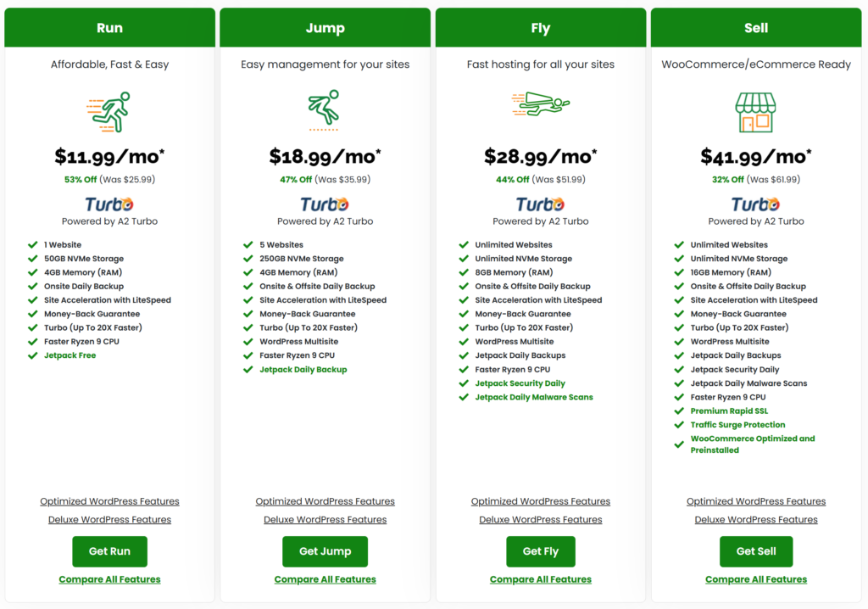Click the Turbo logo in Fly plan
This screenshot has width=868, height=609.
coord(541,204)
